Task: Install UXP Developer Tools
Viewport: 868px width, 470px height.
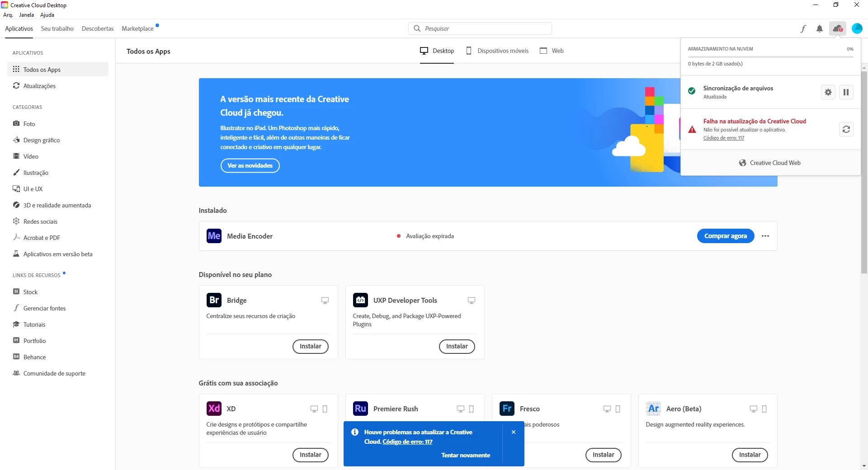Action: pyautogui.click(x=457, y=346)
